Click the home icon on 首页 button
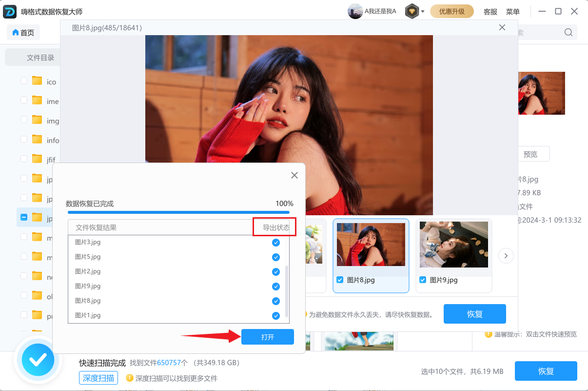 [15, 32]
